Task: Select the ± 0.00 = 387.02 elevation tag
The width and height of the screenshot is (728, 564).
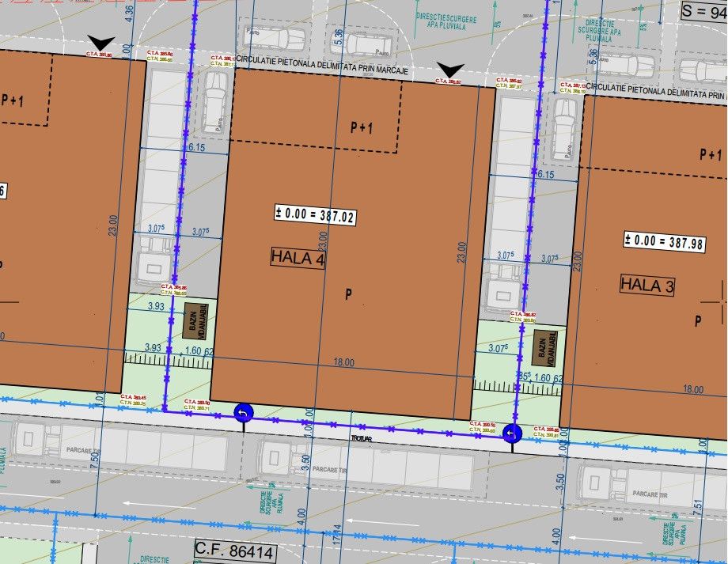Action: coord(314,214)
